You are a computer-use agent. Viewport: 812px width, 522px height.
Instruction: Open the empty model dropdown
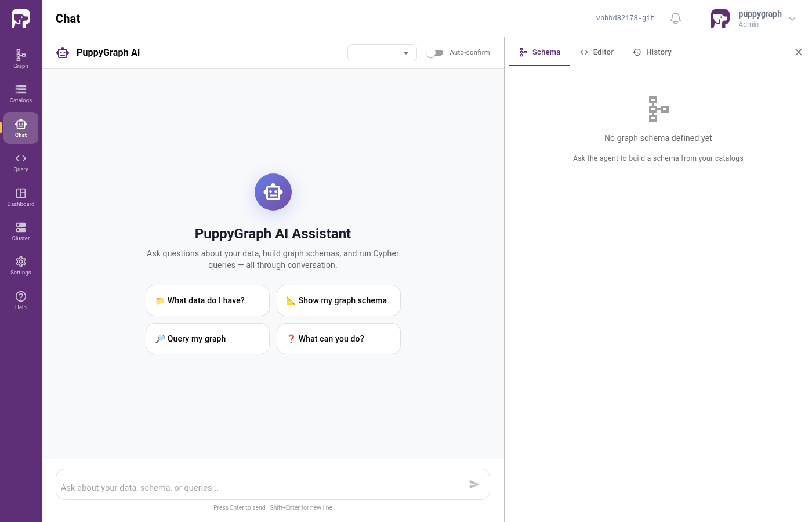[382, 53]
